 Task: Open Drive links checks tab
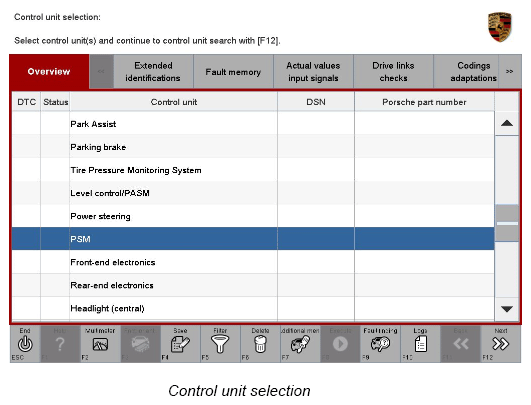393,71
